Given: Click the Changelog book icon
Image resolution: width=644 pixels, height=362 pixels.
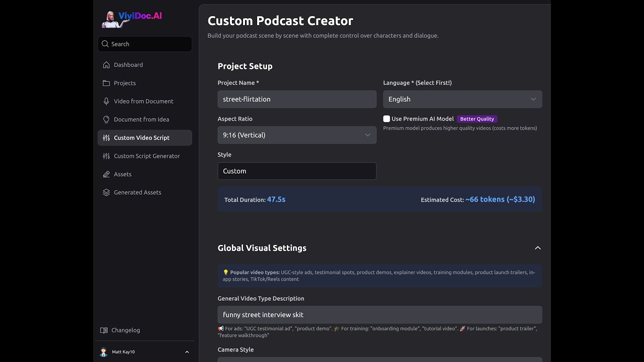Looking at the screenshot, I should 104,330.
